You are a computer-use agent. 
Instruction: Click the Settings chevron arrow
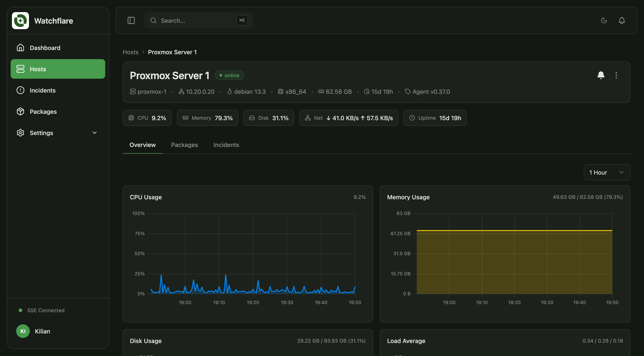pyautogui.click(x=95, y=132)
